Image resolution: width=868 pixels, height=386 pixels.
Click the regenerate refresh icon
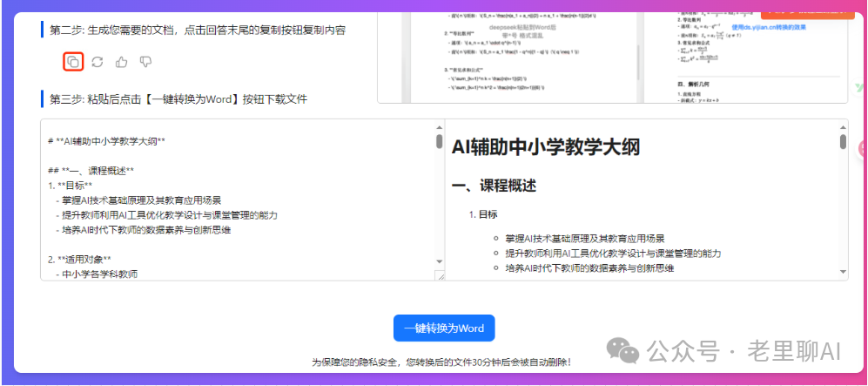coord(98,62)
